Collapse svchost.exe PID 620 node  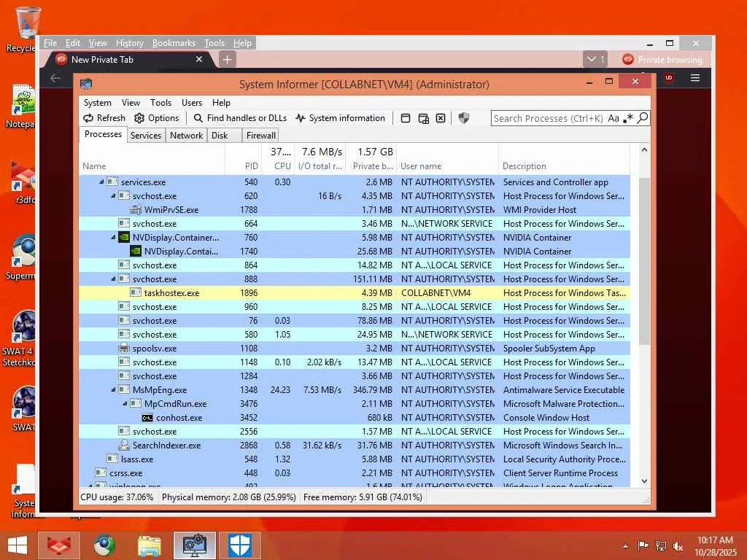(x=113, y=195)
